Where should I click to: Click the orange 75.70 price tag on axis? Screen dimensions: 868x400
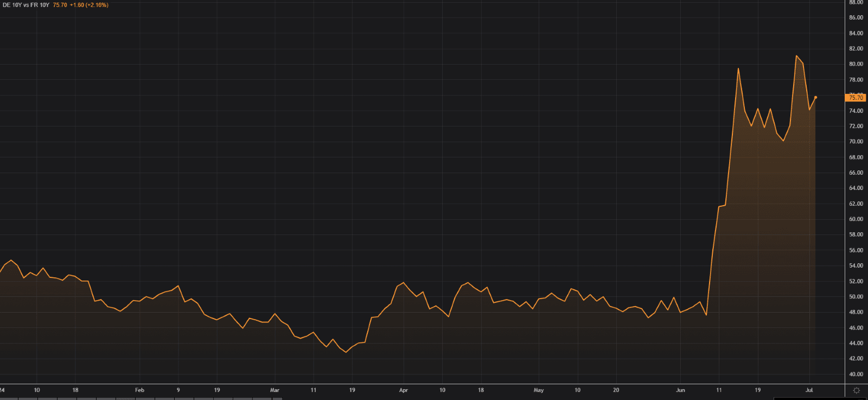click(856, 98)
